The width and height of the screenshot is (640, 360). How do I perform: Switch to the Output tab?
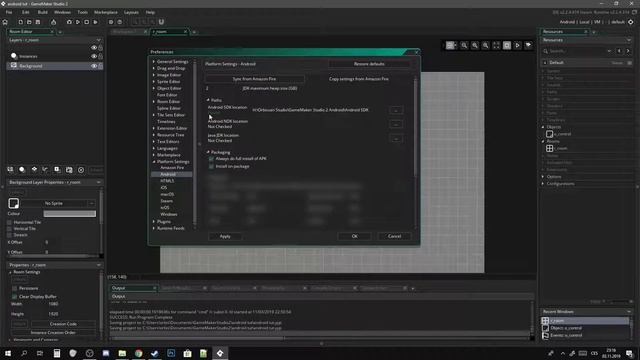pyautogui.click(x=133, y=288)
